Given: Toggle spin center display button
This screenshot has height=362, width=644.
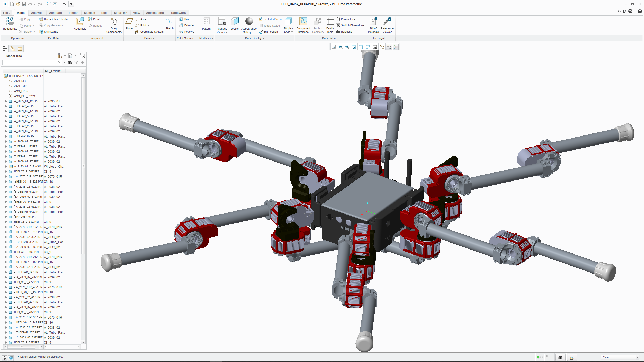Looking at the screenshot, I should point(396,47).
